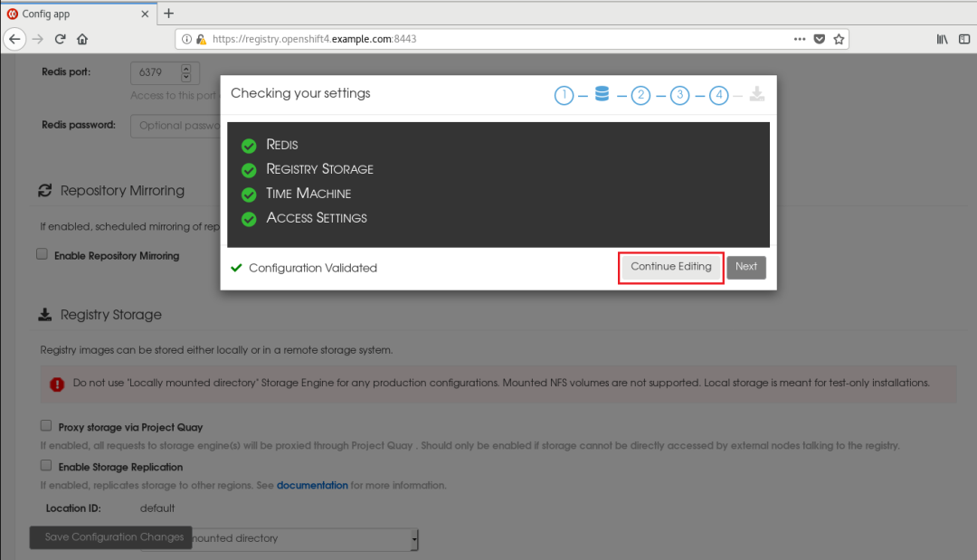Go back with the browser back arrow

pos(14,39)
